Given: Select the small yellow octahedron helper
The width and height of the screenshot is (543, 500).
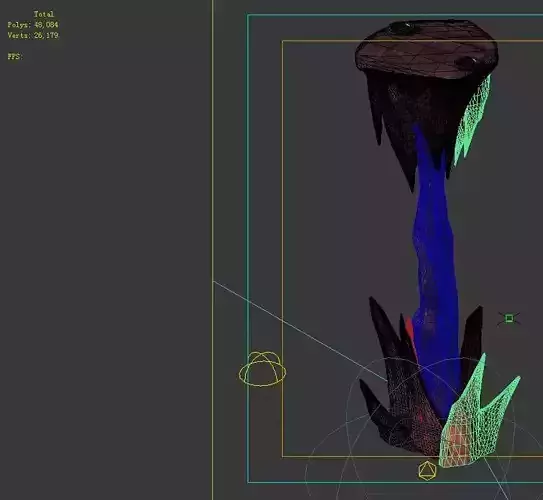Looking at the screenshot, I should pos(427,471).
